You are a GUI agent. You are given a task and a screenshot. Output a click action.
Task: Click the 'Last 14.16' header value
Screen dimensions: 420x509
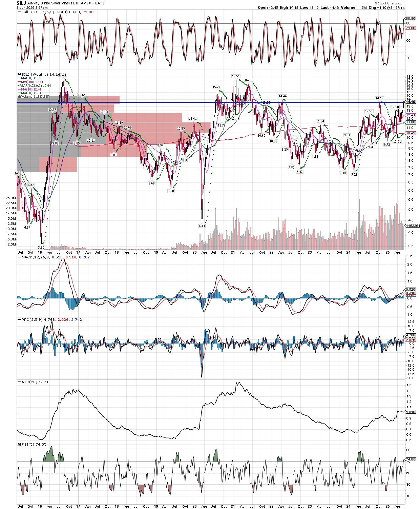pos(329,7)
